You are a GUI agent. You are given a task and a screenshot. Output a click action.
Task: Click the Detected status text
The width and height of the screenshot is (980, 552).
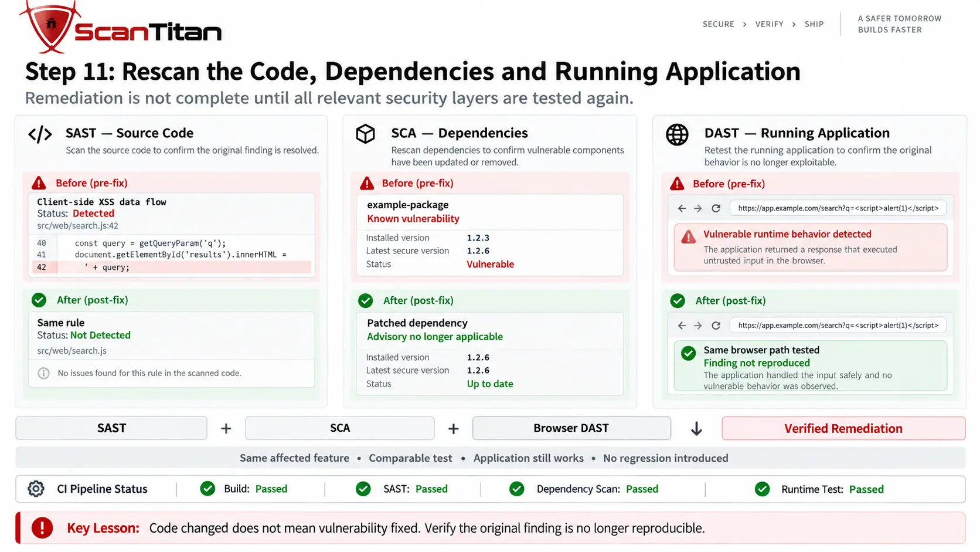(x=93, y=214)
